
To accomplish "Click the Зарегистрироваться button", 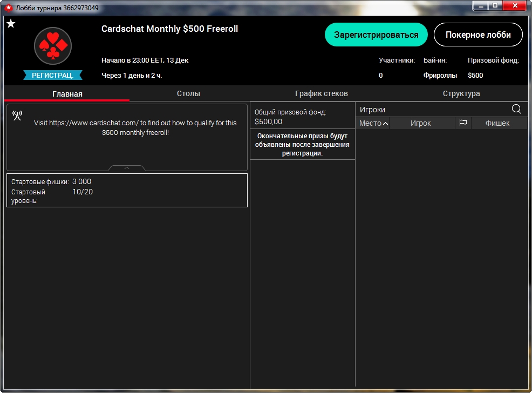I will tap(376, 35).
